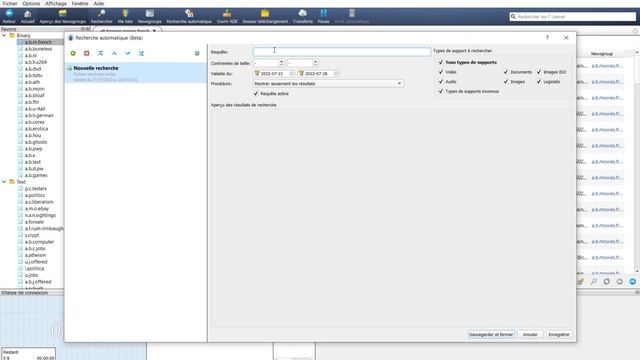The height and width of the screenshot is (360, 640).
Task: Click help question mark in dialog title
Action: (547, 38)
